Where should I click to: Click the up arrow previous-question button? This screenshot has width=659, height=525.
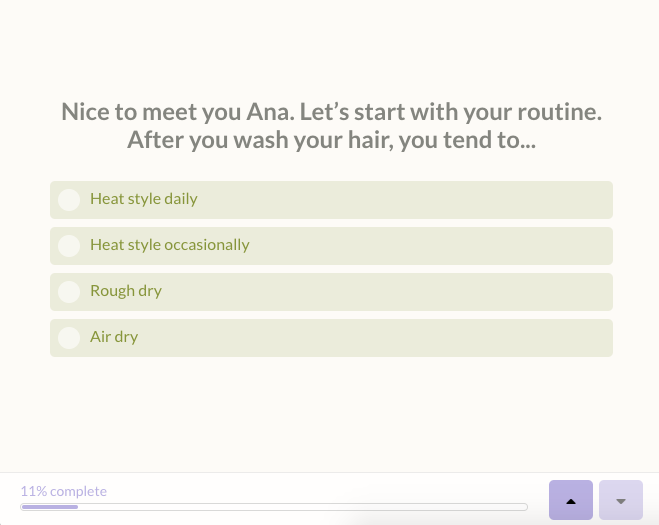click(x=571, y=500)
